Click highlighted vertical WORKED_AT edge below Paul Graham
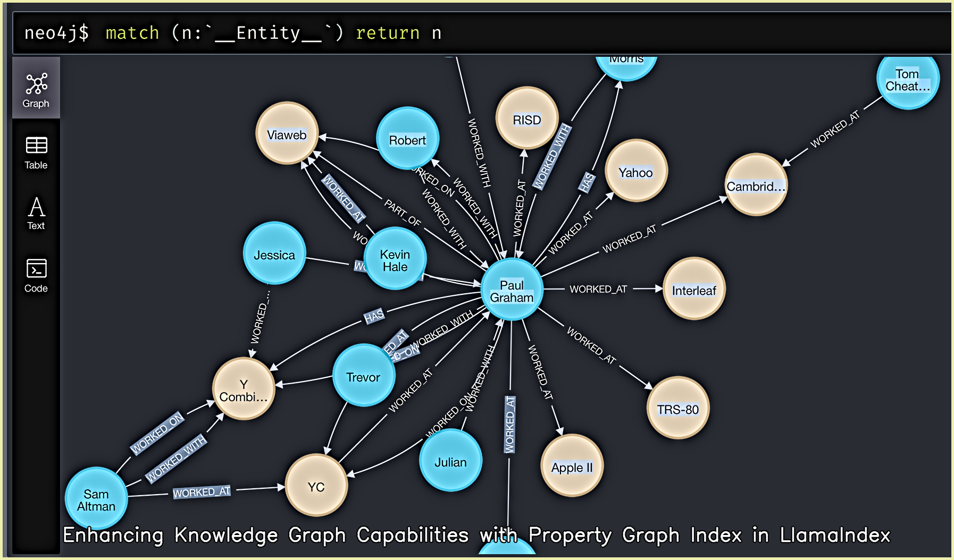This screenshot has width=954, height=560. [x=510, y=425]
